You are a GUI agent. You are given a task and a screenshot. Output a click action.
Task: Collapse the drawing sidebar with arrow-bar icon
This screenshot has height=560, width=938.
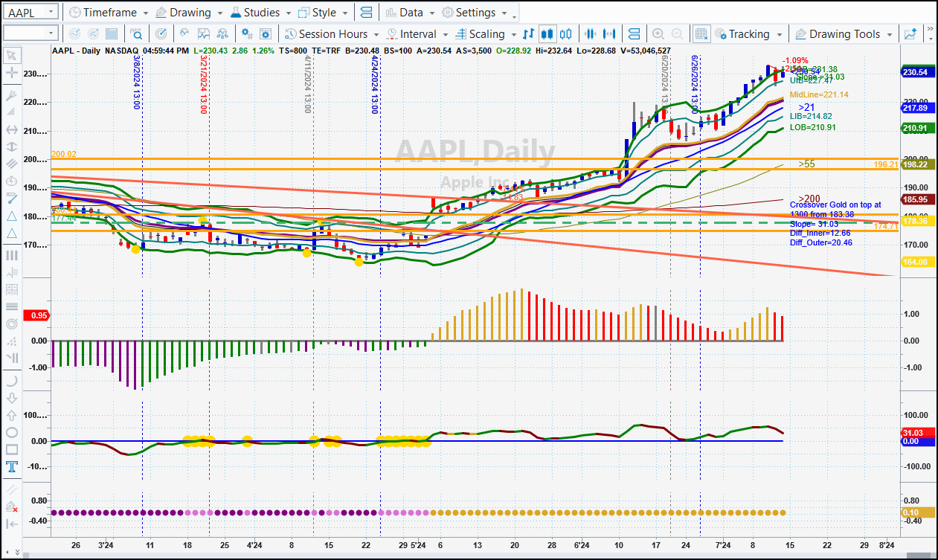12,524
